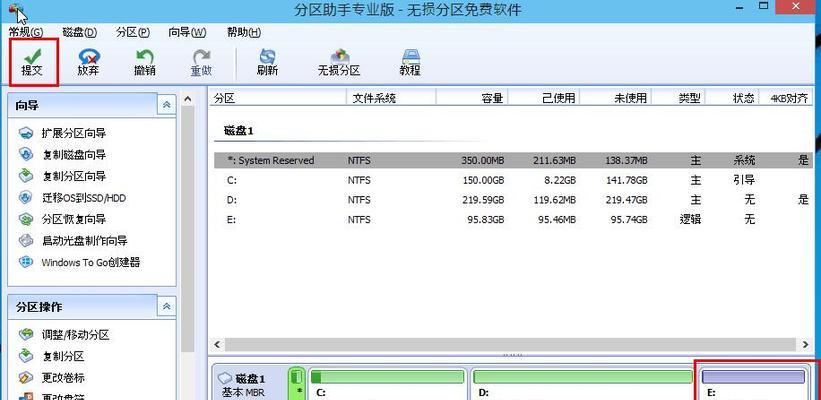Click the 提交 (commit) checkmark icon
The height and width of the screenshot is (400, 821).
pos(32,56)
